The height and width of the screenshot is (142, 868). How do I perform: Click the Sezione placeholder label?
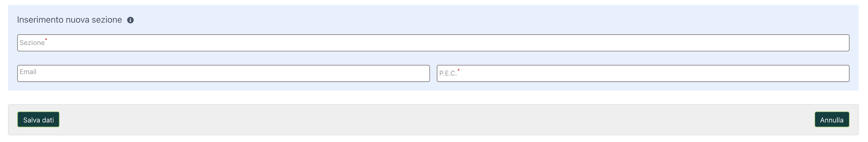[32, 43]
